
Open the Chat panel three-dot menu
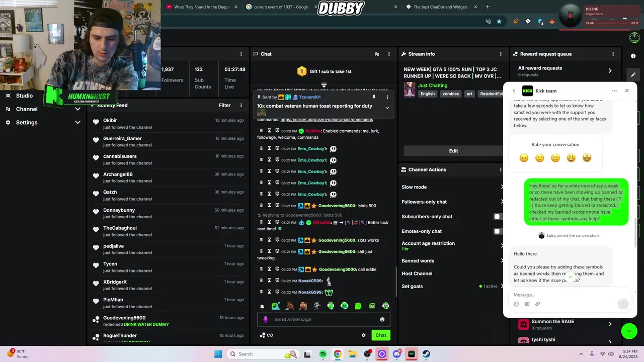(x=388, y=54)
